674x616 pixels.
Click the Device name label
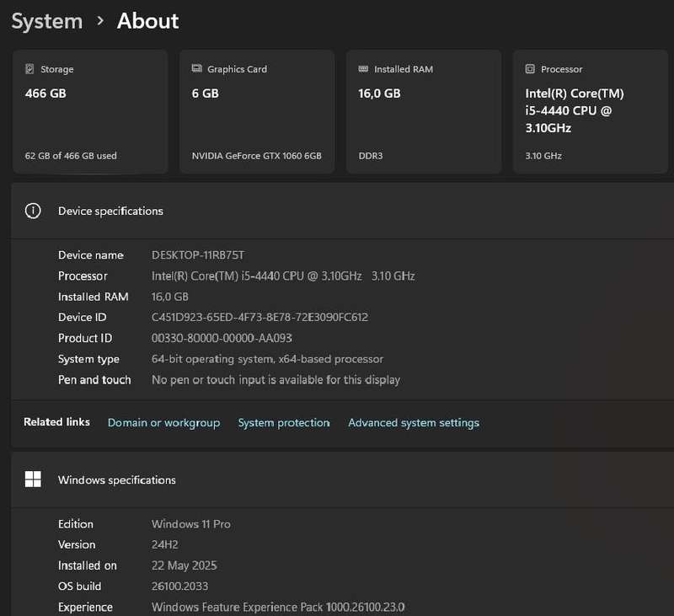pyautogui.click(x=91, y=255)
